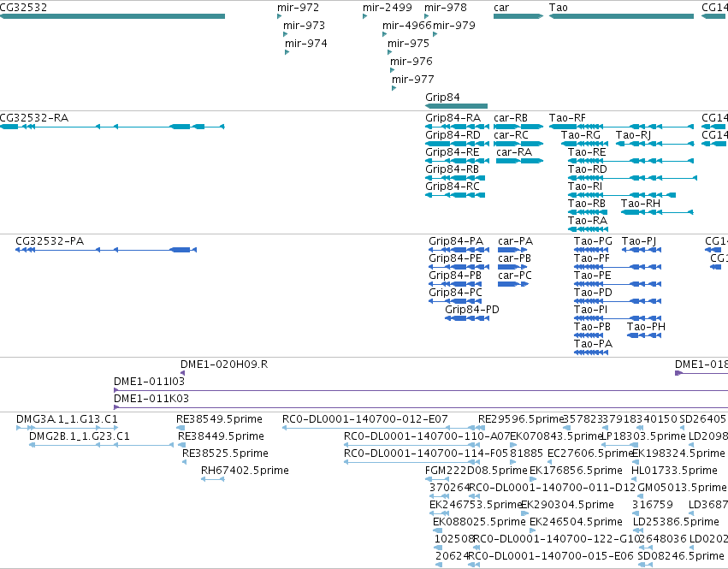Click the mir-979 gene marker
This screenshot has width=728, height=569.
click(x=435, y=34)
